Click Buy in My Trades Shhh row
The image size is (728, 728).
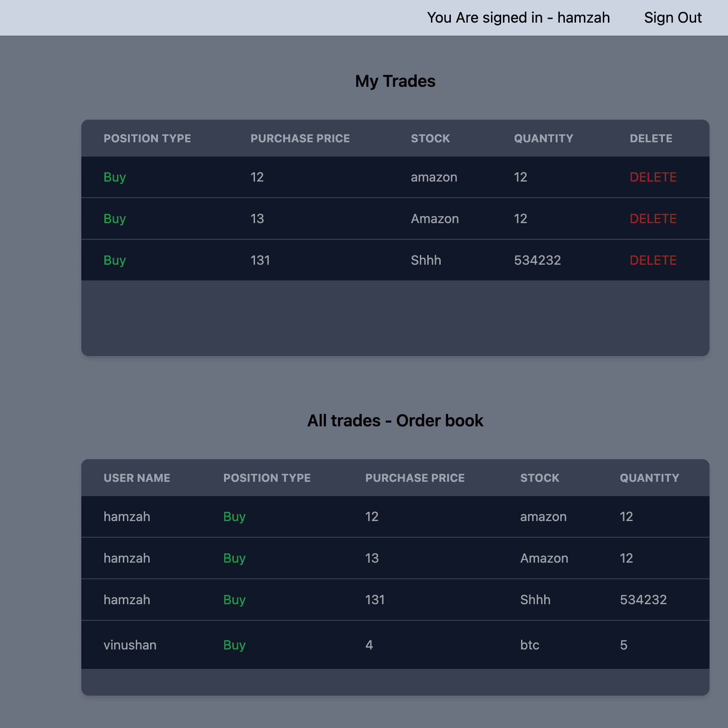(x=115, y=261)
